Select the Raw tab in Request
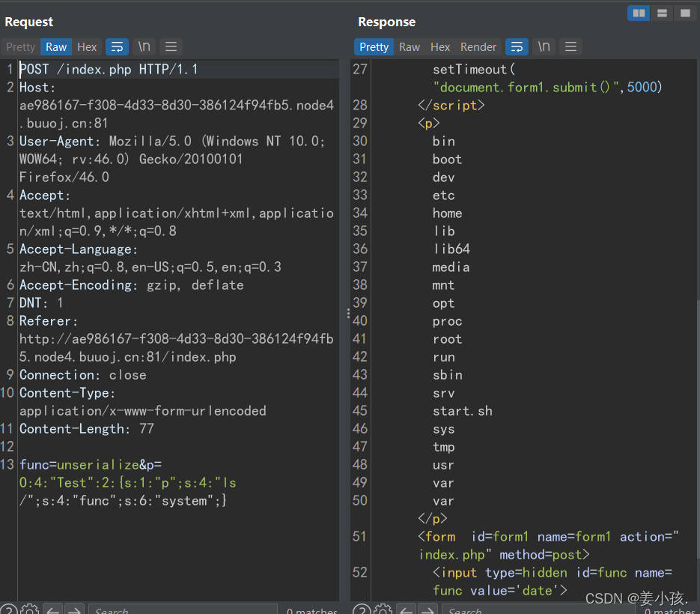Image resolution: width=700 pixels, height=614 pixels. (56, 47)
